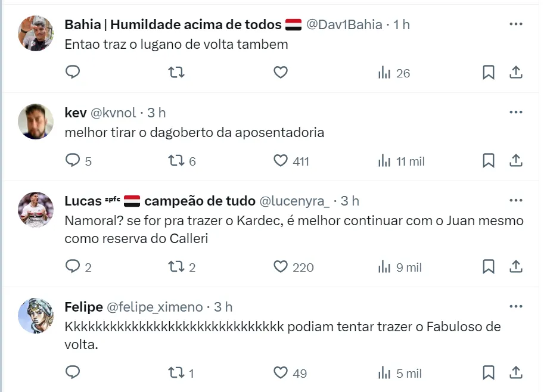
Task: Like kev's tweet with 411 likes
Action: pos(281,161)
